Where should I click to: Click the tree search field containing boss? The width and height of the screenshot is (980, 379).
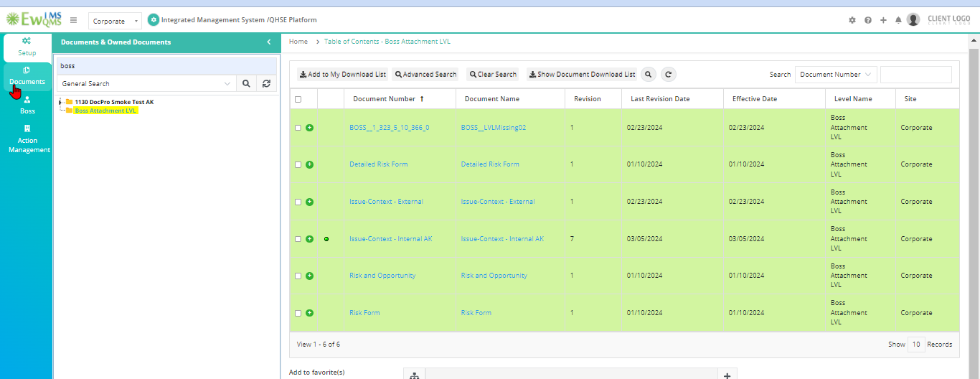pyautogui.click(x=166, y=65)
